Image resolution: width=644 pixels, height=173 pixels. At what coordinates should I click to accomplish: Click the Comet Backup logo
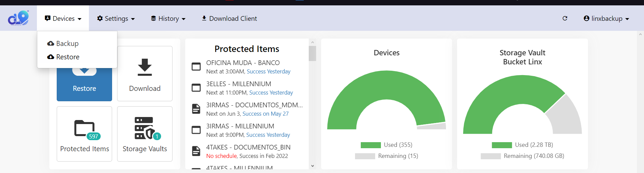(18, 18)
